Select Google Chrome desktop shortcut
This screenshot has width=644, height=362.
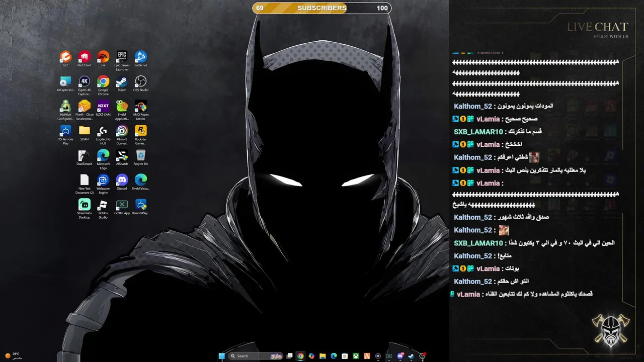(103, 85)
